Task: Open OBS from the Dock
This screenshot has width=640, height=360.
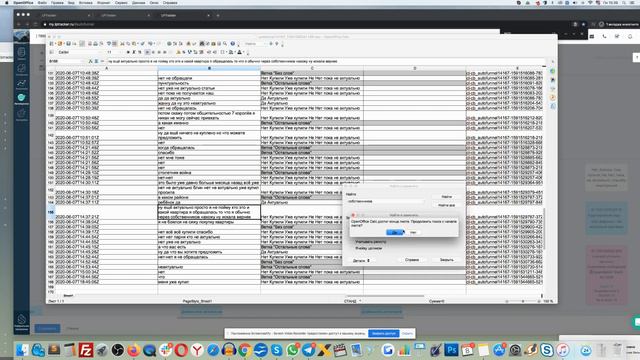Action: click(118, 350)
